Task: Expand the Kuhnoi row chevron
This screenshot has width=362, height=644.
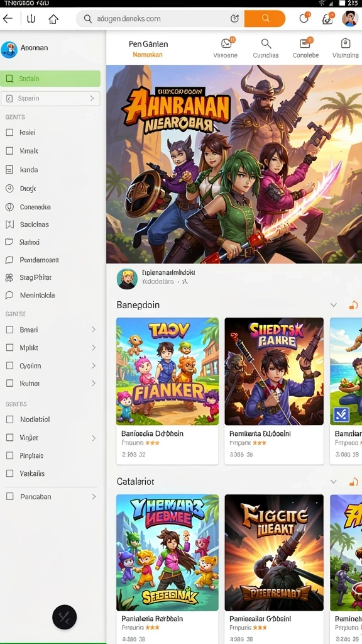Action: [94, 383]
